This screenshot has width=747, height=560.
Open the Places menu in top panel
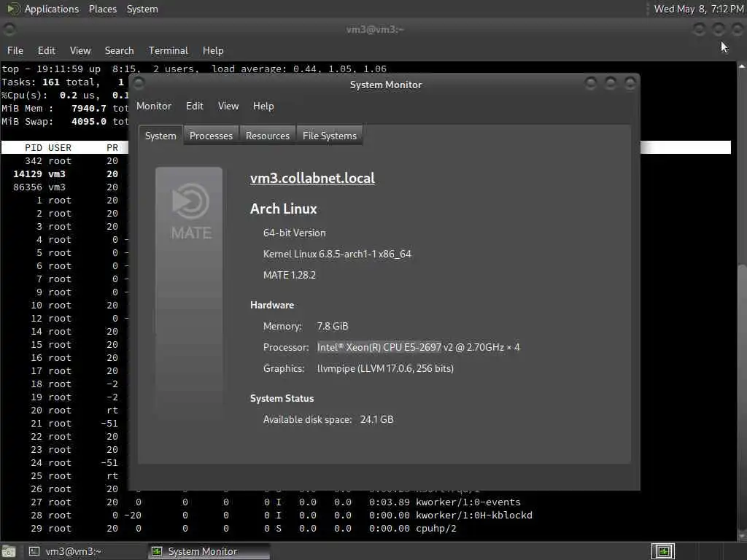102,9
